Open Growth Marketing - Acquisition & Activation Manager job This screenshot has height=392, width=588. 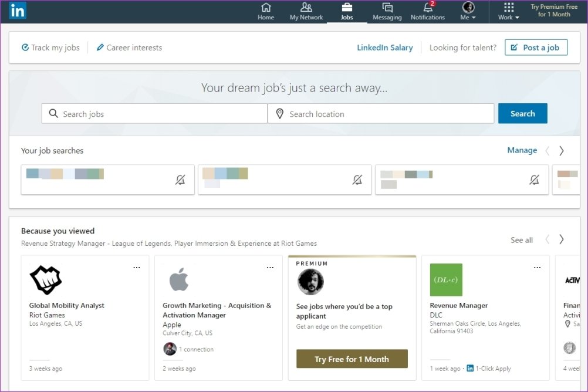click(x=217, y=310)
